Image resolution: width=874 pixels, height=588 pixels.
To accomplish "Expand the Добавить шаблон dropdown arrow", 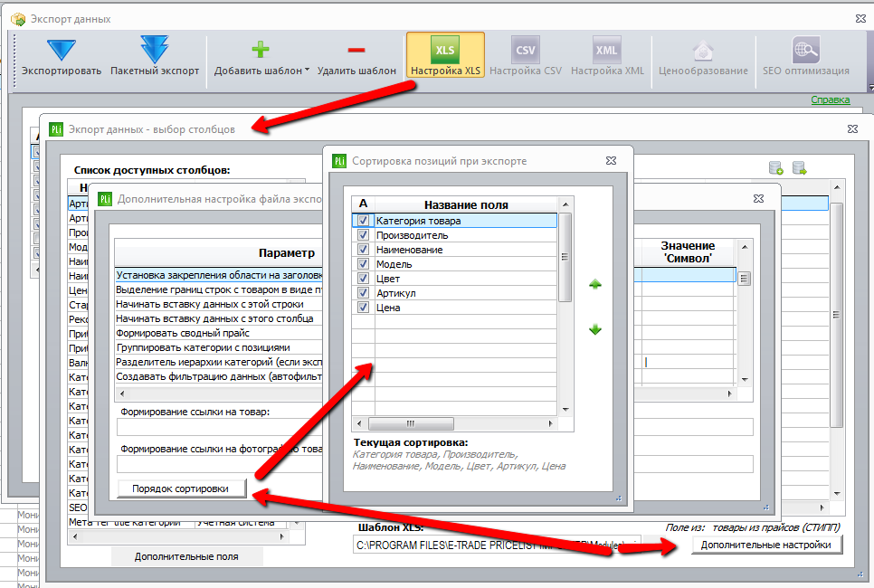I will point(307,71).
